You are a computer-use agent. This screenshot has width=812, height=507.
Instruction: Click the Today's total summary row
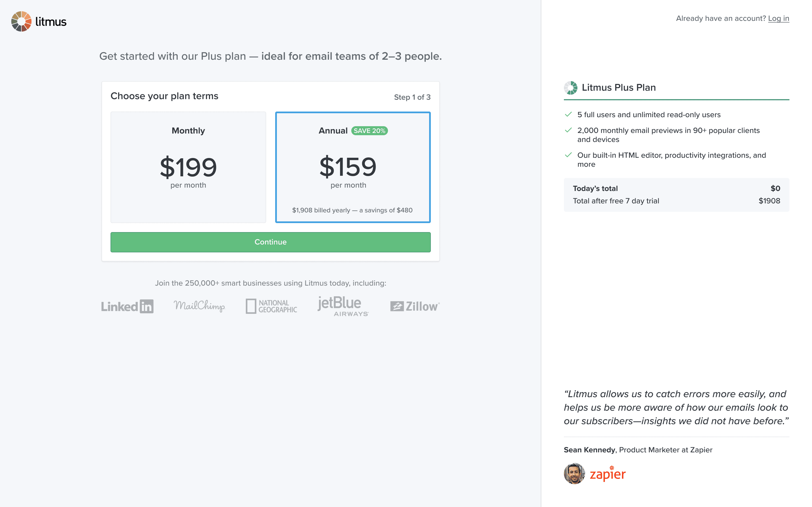pos(676,188)
